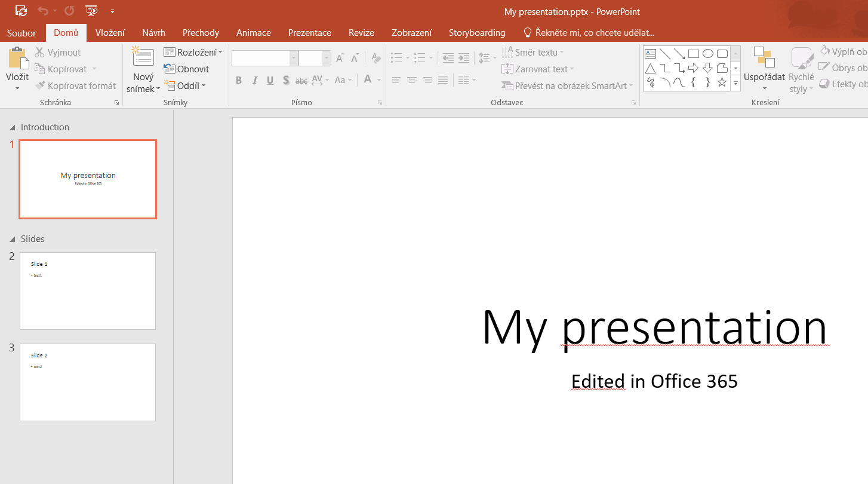
Task: Select the right arrow shape tool
Action: coord(694,68)
